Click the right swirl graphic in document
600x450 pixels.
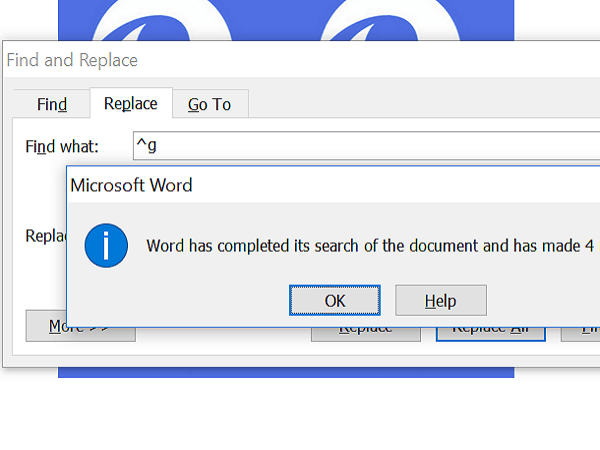[x=390, y=21]
